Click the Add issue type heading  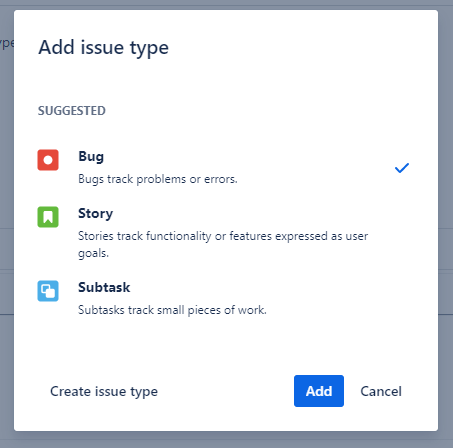(103, 48)
